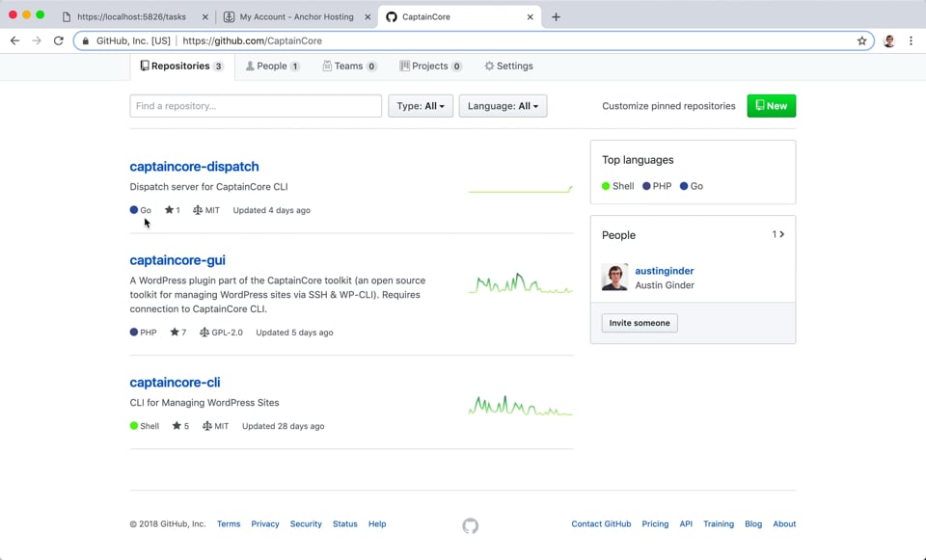Open the captaincore-cli repository
The width and height of the screenshot is (926, 560).
pyautogui.click(x=175, y=383)
